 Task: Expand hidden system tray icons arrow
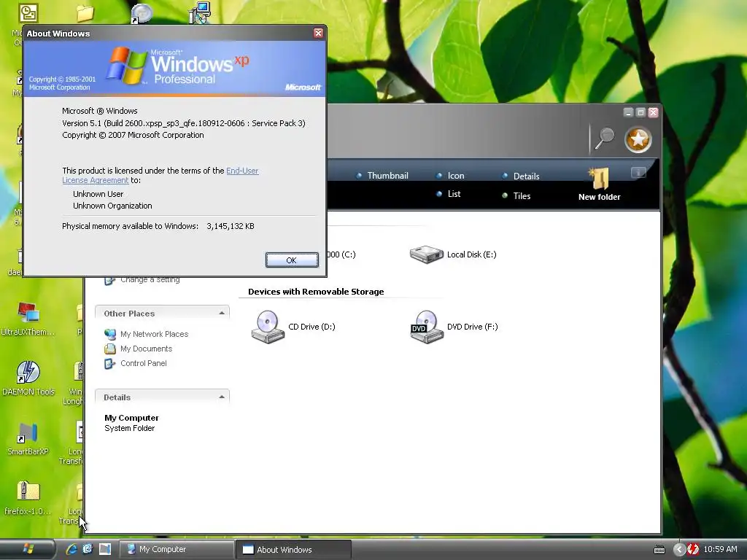pos(679,550)
